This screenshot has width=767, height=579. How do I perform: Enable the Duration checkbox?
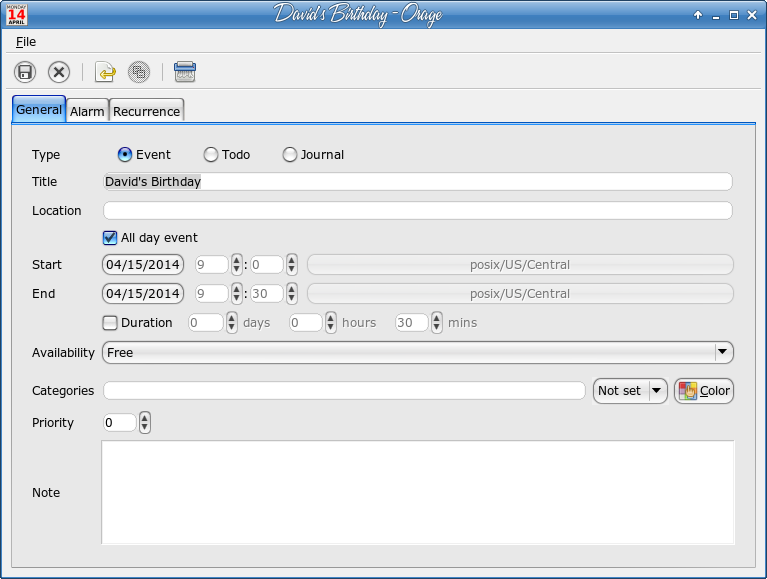(110, 323)
